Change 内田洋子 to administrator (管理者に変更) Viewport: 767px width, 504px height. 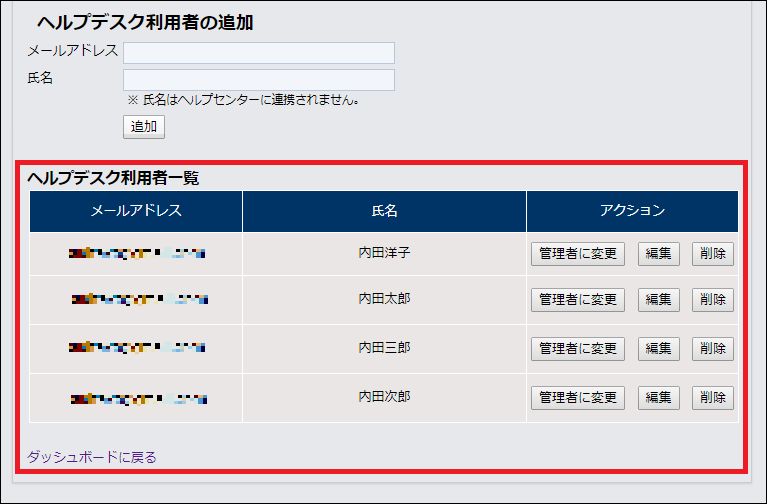[x=577, y=254]
